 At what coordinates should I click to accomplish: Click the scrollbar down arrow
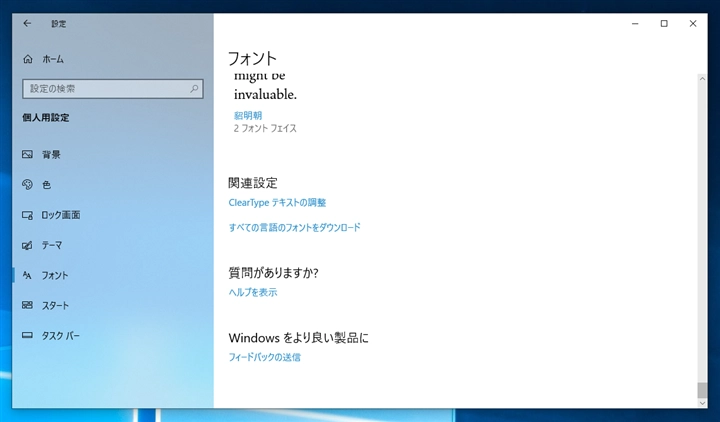coord(702,403)
